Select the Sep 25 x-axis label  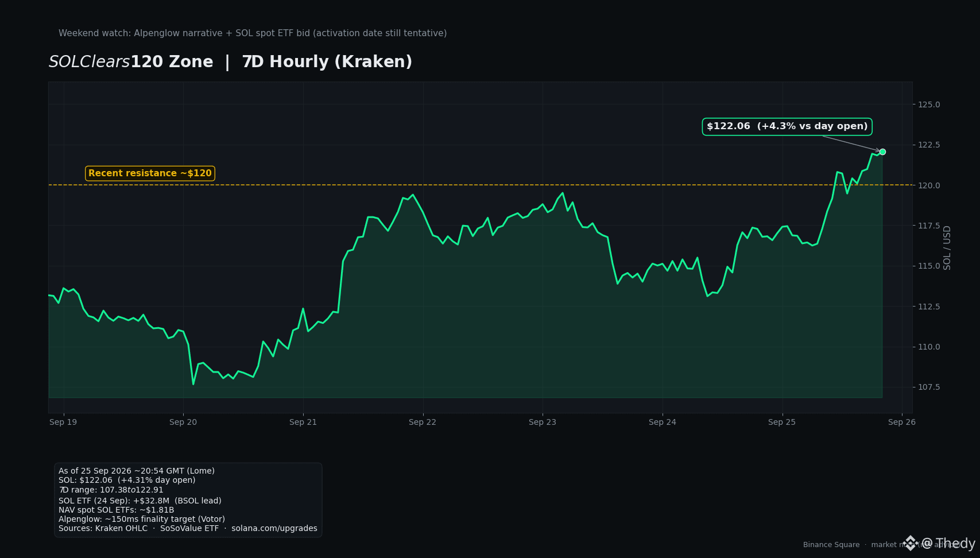(782, 422)
